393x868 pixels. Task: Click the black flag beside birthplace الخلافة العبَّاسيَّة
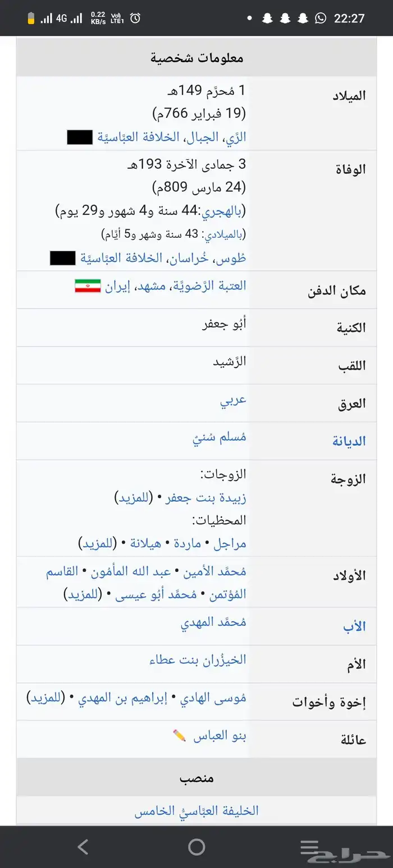80,137
